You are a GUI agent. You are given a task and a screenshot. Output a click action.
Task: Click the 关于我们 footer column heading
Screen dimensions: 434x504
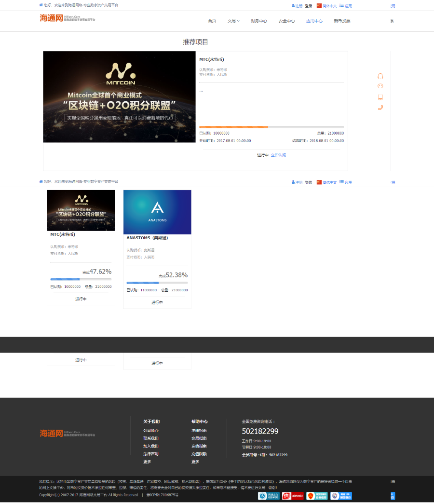[151, 422]
